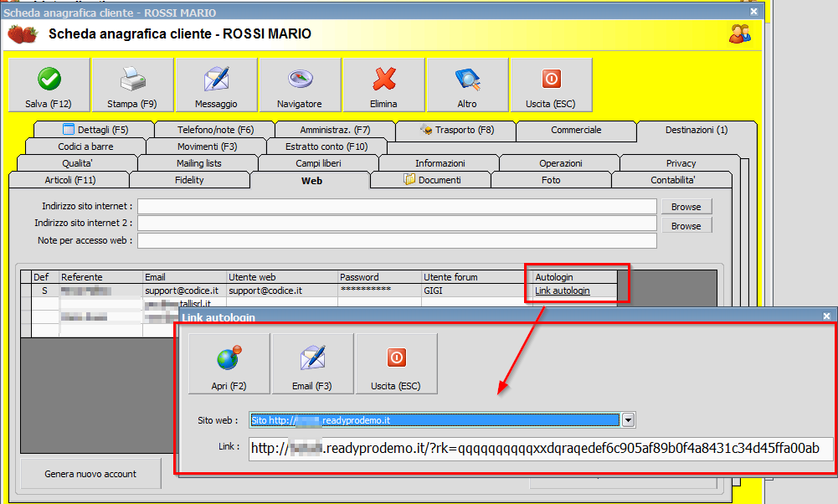Image resolution: width=838 pixels, height=504 pixels.
Task: Open the Trasporto (F8) tab
Action: click(x=456, y=130)
